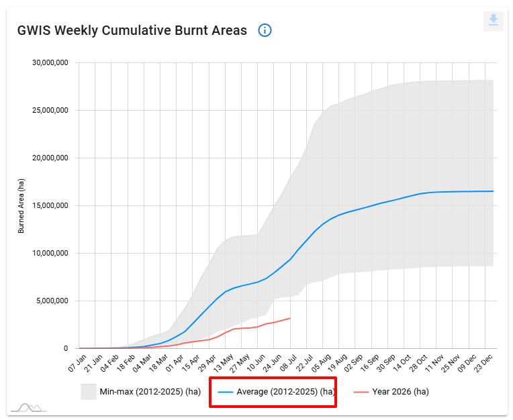
Task: Click the Burned Area (ha) axis title
Action: (x=21, y=206)
